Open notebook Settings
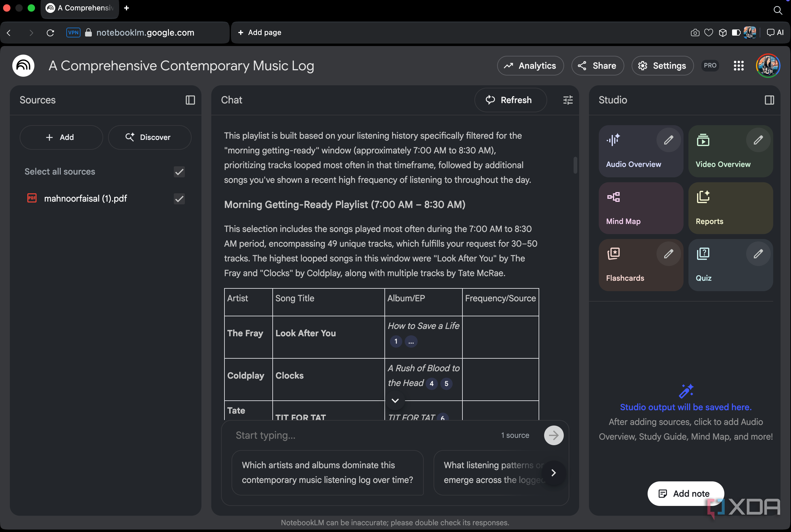791x532 pixels. (x=662, y=65)
